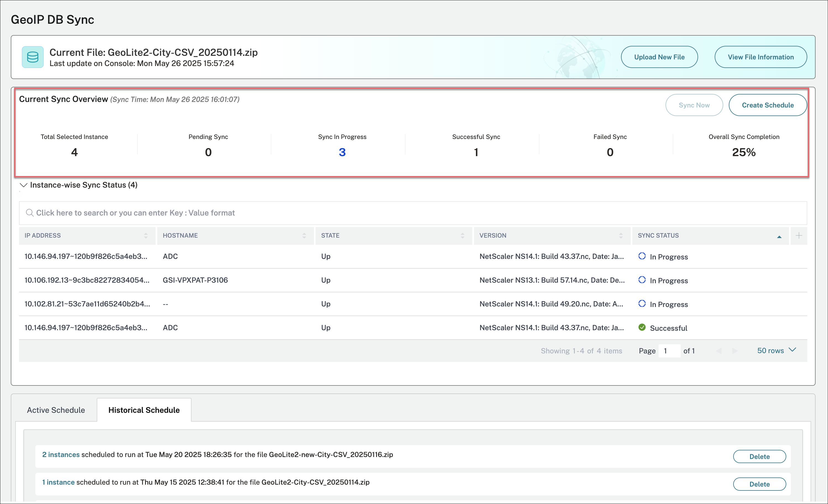The height and width of the screenshot is (504, 828).
Task: Click sort arrows on the VERSION column
Action: coord(621,235)
